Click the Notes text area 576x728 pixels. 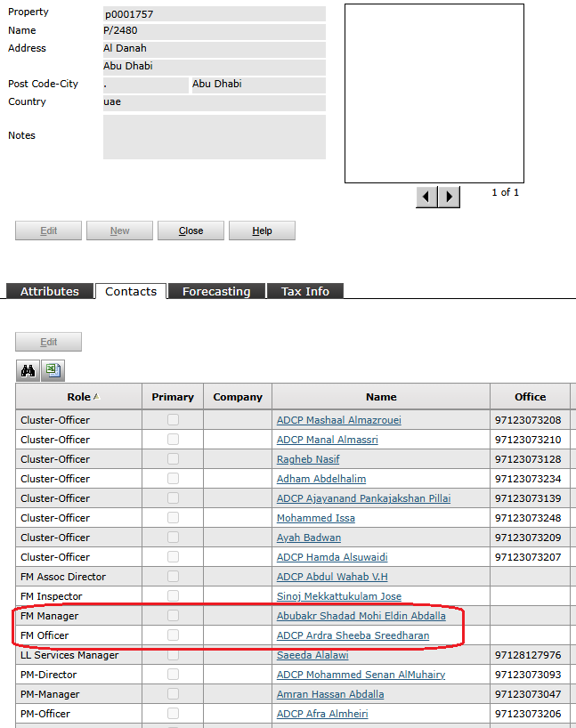click(215, 137)
